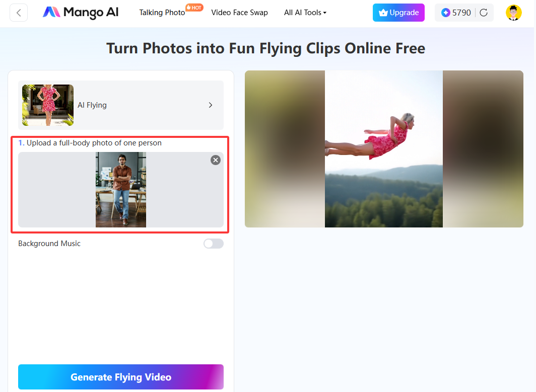Click the Upgrade button
This screenshot has height=392, width=536.
(x=398, y=12)
